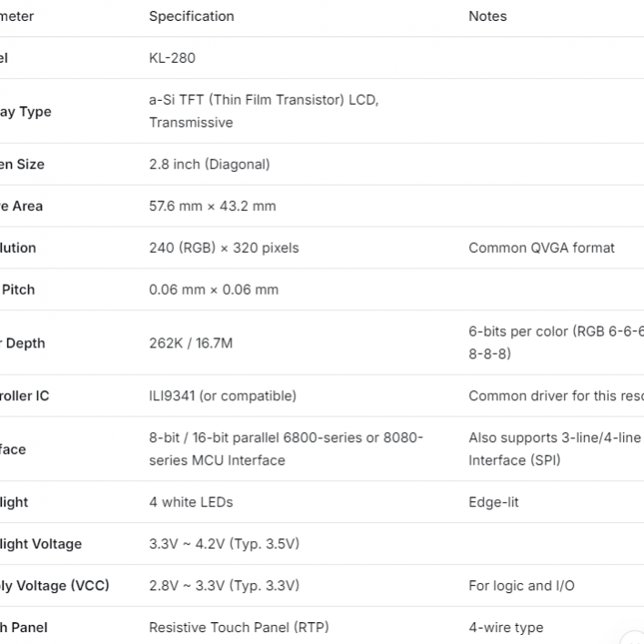644x644 pixels.
Task: Click the 57.6 mm × 43.2 mm value
Action: click(212, 206)
